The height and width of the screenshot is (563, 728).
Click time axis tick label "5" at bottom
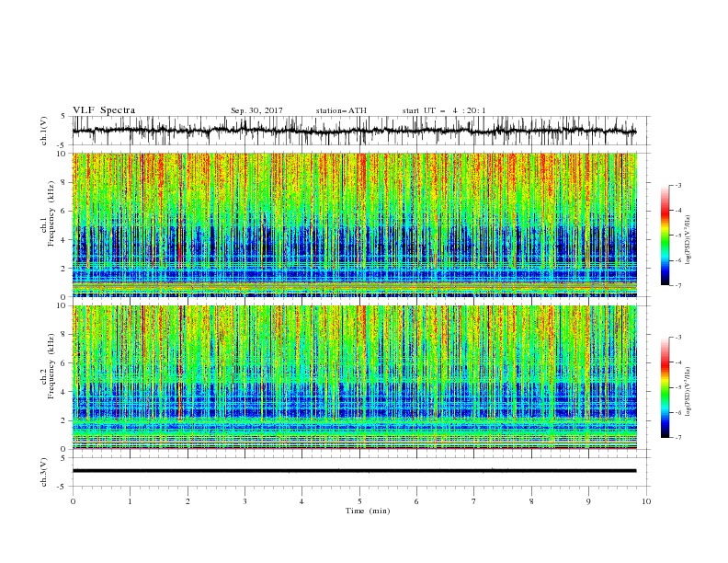(x=359, y=501)
